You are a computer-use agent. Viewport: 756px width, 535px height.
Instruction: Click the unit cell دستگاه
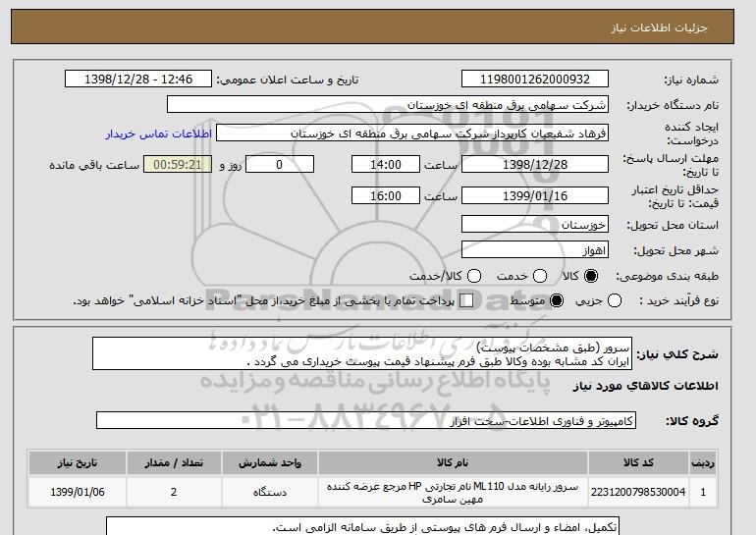[x=270, y=492]
